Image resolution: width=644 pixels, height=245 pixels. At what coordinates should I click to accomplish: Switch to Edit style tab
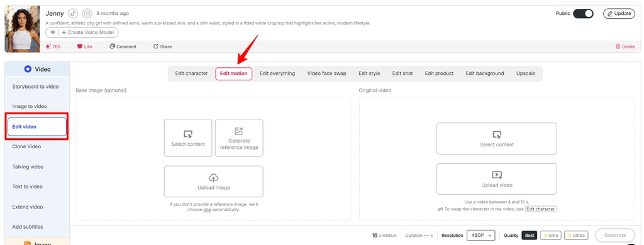[x=369, y=73]
